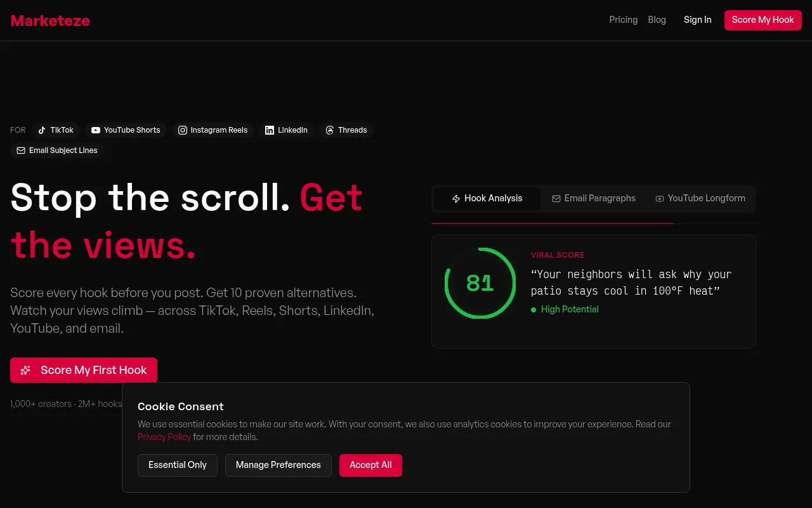
Task: Open the Privacy Policy link
Action: (164, 437)
